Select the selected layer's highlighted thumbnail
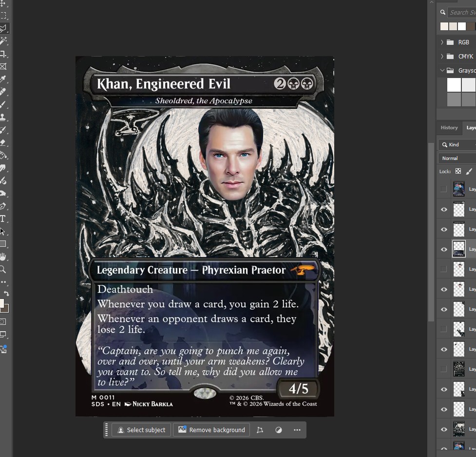The height and width of the screenshot is (457, 476). 458,249
